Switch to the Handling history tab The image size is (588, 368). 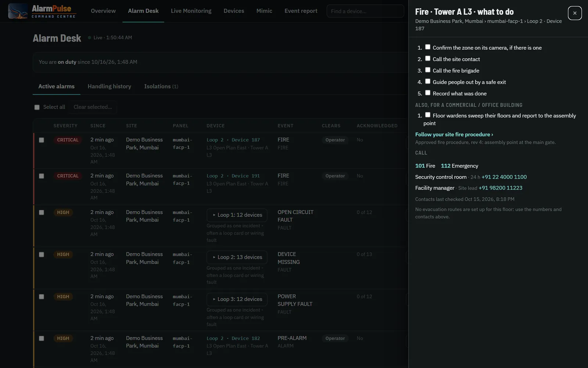[110, 86]
